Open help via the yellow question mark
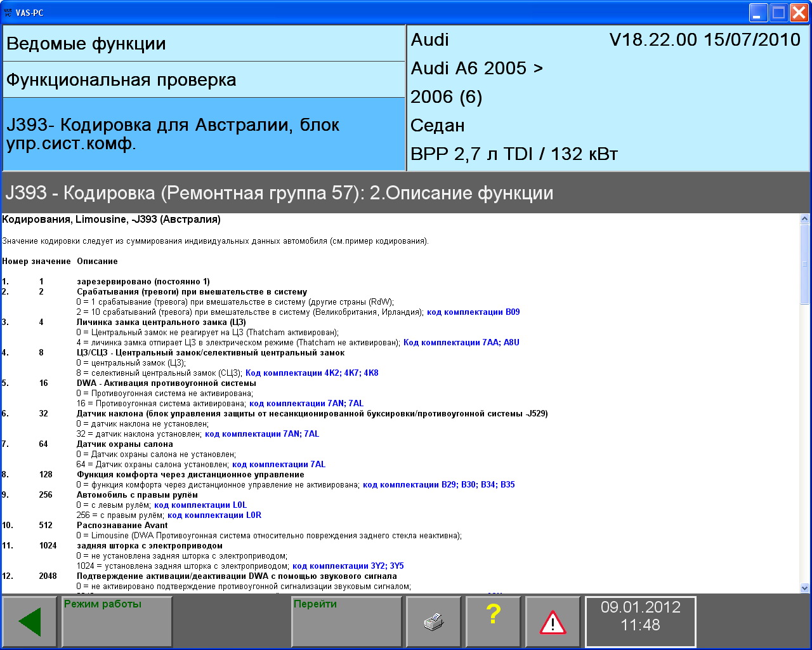The height and width of the screenshot is (650, 812). (x=493, y=622)
